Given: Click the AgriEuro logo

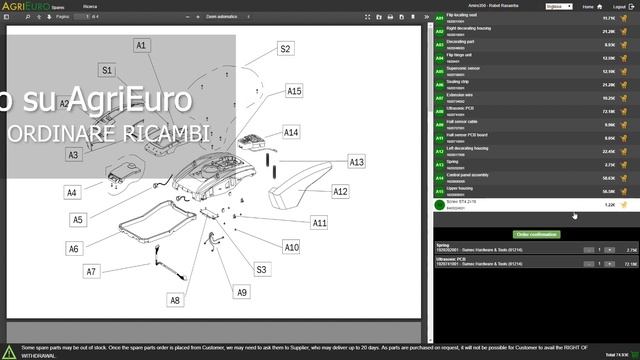Looking at the screenshot, I should (26, 6).
